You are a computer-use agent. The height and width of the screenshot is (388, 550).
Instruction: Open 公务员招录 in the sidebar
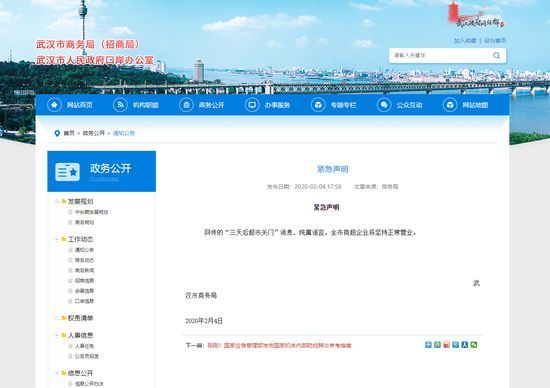click(87, 356)
